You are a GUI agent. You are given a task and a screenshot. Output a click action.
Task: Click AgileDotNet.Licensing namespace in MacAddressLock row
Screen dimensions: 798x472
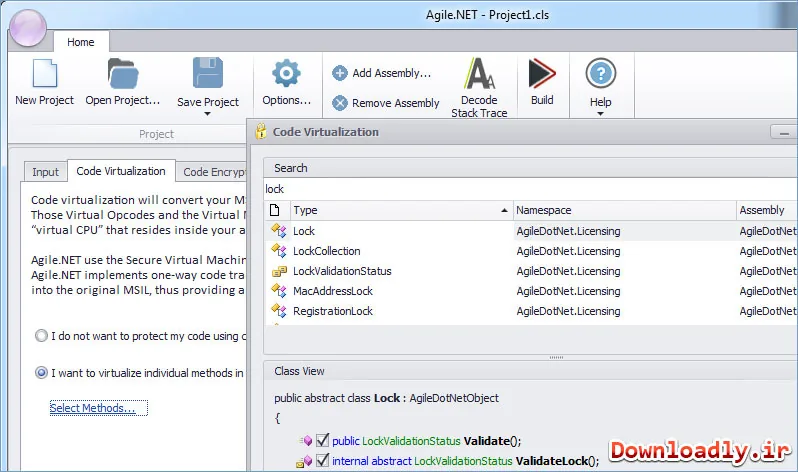(x=568, y=291)
